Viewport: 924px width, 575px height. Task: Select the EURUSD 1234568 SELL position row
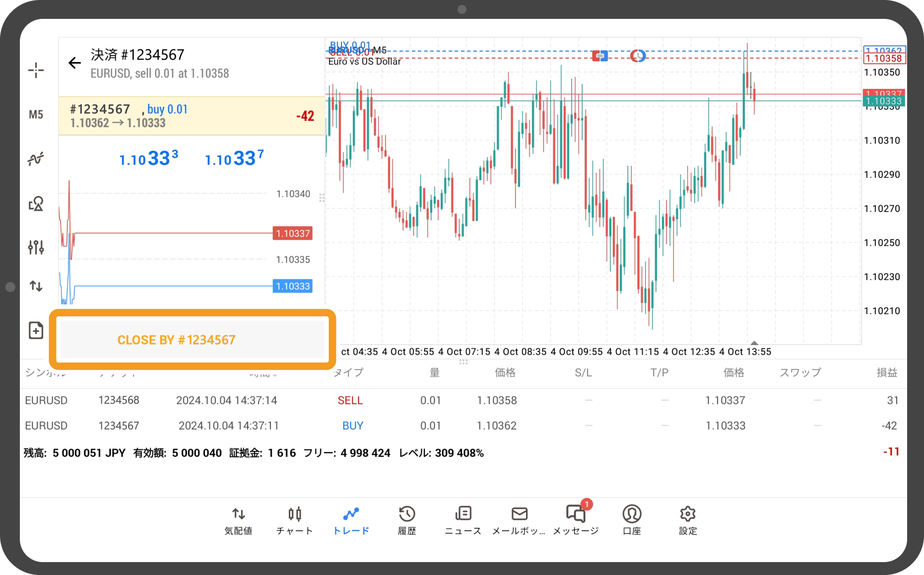pyautogui.click(x=463, y=400)
